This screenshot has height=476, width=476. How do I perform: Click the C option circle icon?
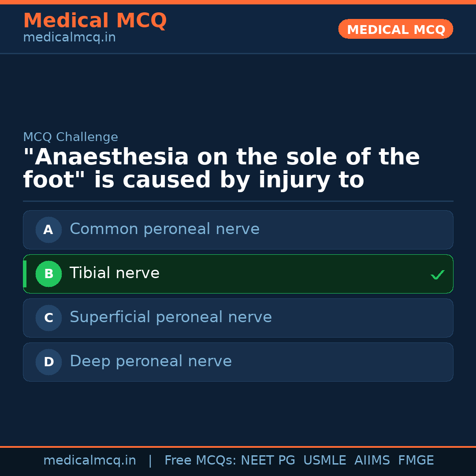[x=48, y=318]
